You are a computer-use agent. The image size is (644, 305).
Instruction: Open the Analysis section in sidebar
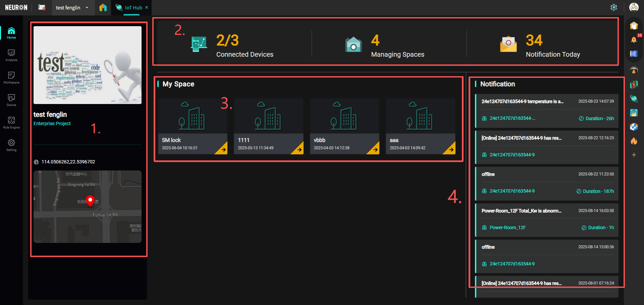[x=11, y=55]
